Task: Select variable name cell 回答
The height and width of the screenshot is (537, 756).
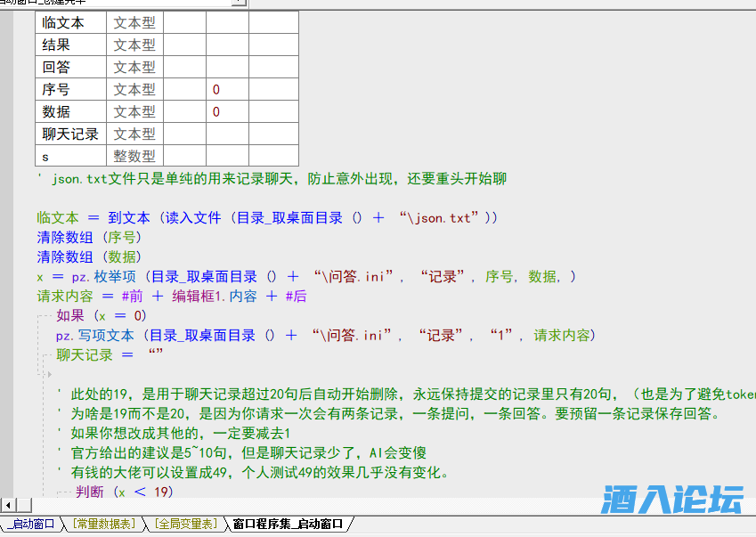Action: pyautogui.click(x=71, y=67)
